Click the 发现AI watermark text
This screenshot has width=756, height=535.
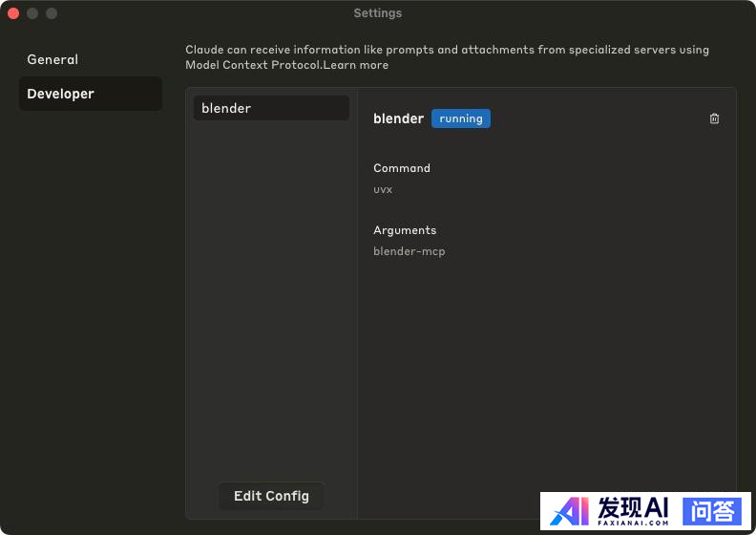click(632, 508)
